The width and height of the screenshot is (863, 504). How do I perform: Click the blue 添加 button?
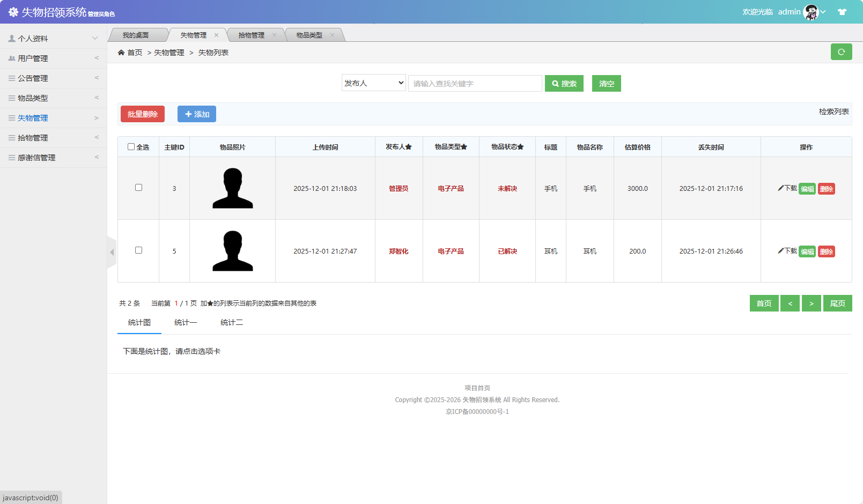click(x=197, y=114)
